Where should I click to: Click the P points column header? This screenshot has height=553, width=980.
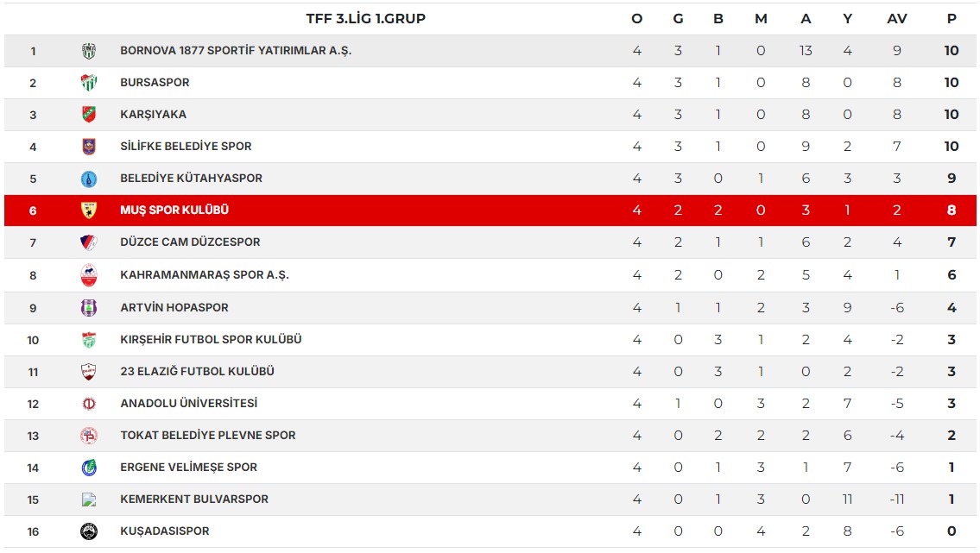[952, 19]
